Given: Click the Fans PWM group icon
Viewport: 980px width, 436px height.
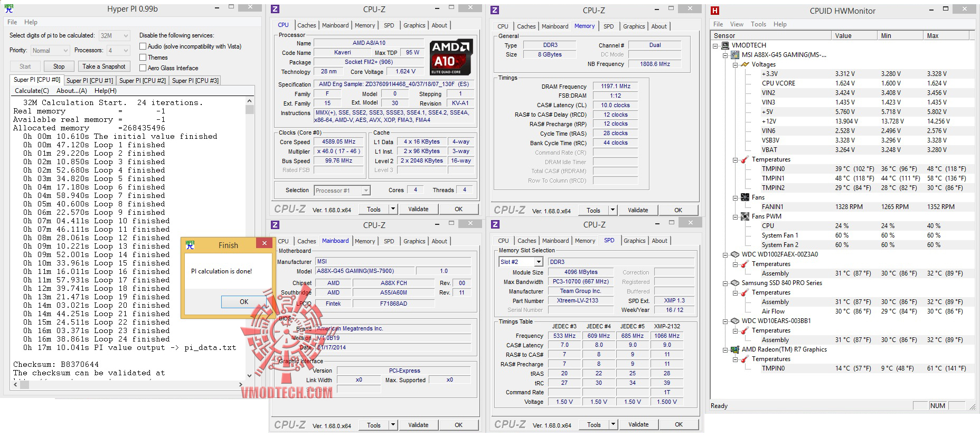Looking at the screenshot, I should (x=745, y=216).
